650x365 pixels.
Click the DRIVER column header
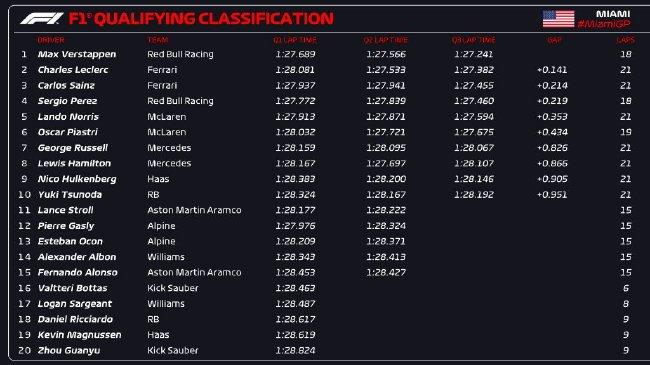pos(51,40)
